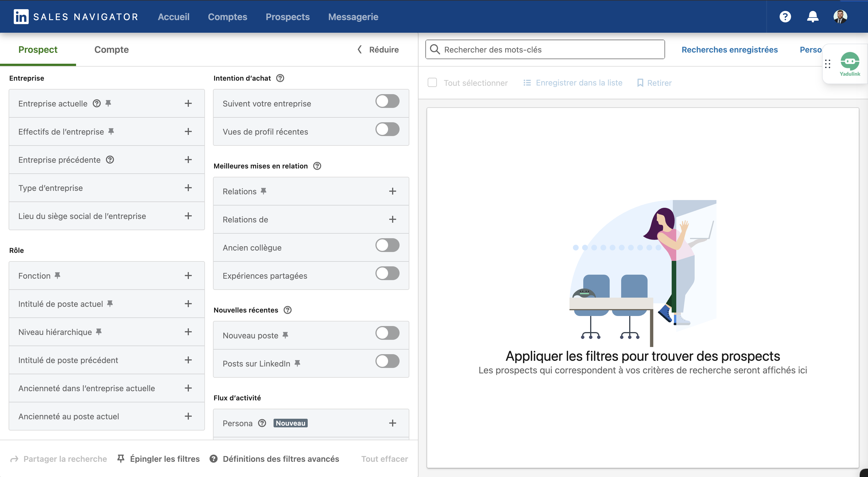Screen dimensions: 868x477
Task: Toggle 'Ancien collègue' on
Action: [x=387, y=246]
